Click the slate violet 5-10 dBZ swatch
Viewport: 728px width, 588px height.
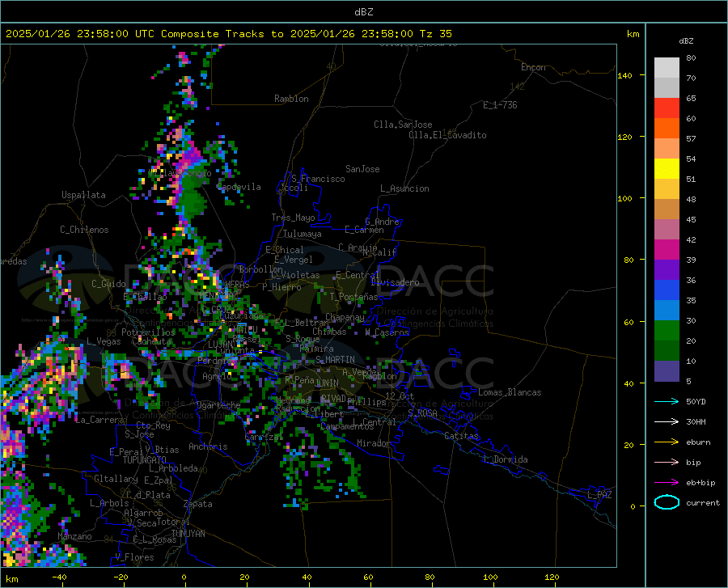[x=667, y=370]
